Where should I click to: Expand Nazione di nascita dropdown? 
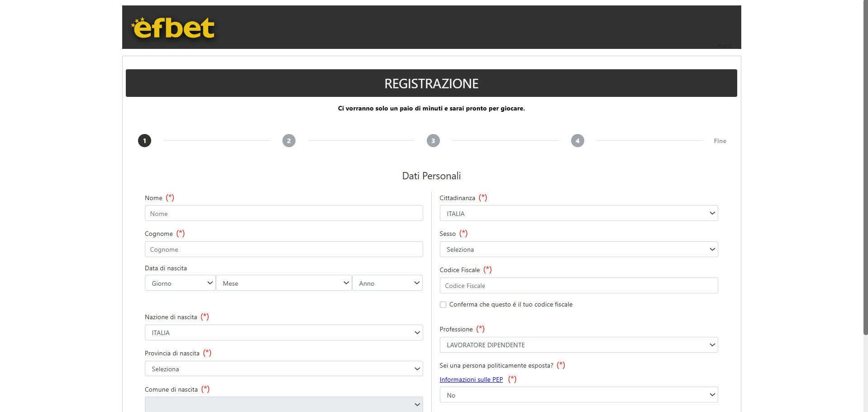pos(284,333)
